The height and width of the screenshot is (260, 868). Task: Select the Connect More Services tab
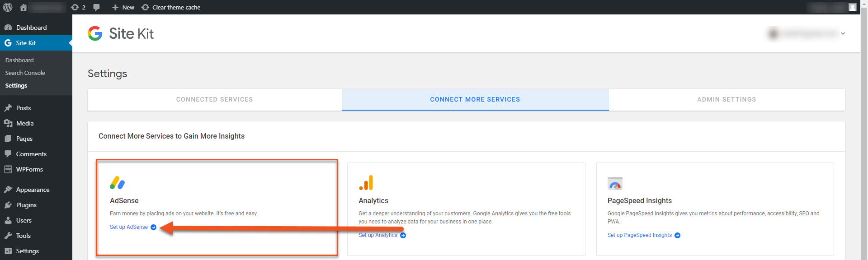click(x=475, y=99)
